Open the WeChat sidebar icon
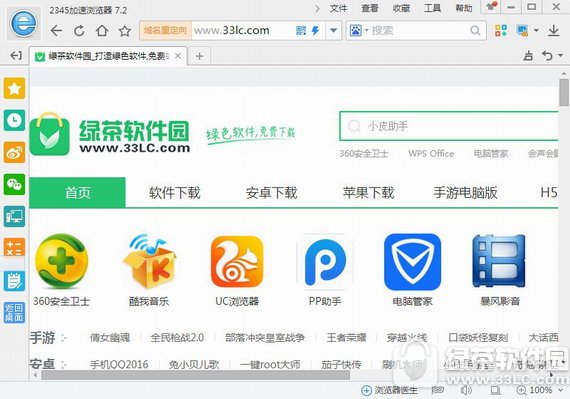This screenshot has height=399, width=570. click(x=15, y=184)
